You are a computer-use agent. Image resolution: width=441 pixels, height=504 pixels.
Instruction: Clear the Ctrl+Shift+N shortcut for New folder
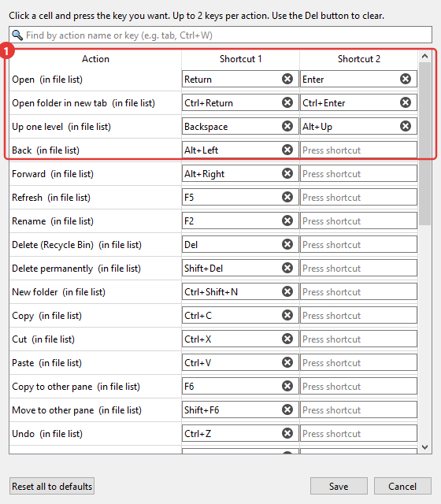point(287,291)
